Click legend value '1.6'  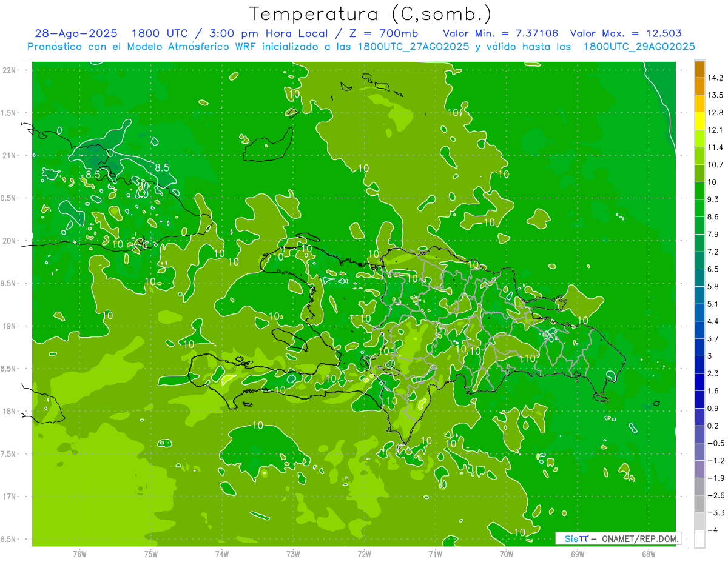click(713, 390)
